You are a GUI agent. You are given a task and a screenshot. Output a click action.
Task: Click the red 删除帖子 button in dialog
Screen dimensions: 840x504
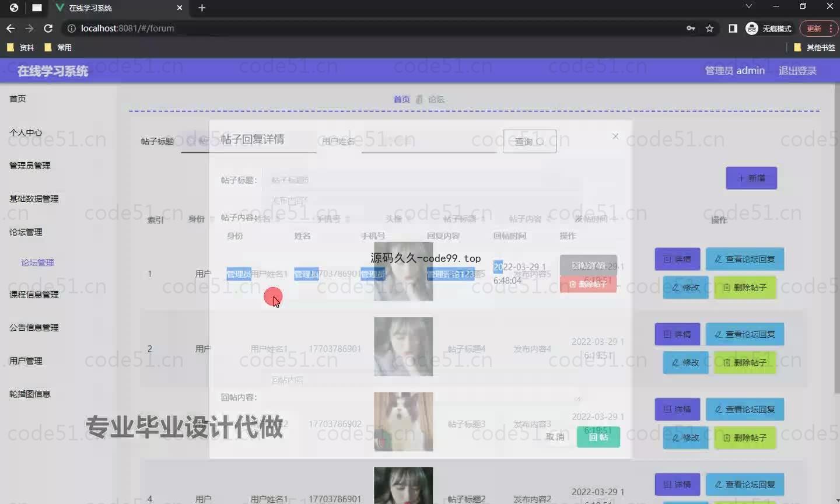point(588,284)
